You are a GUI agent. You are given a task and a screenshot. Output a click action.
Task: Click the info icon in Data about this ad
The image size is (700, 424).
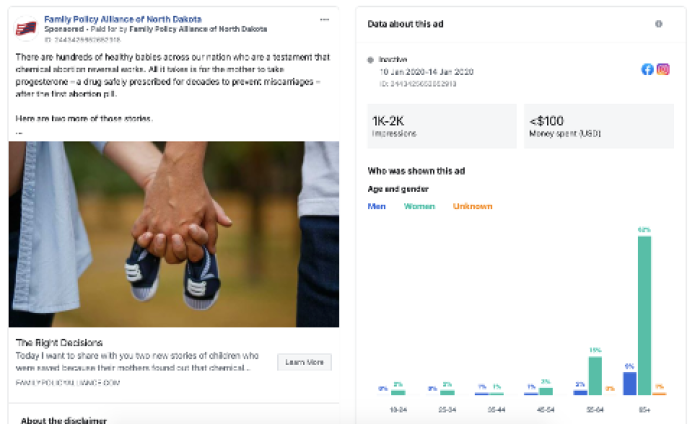[x=658, y=24]
